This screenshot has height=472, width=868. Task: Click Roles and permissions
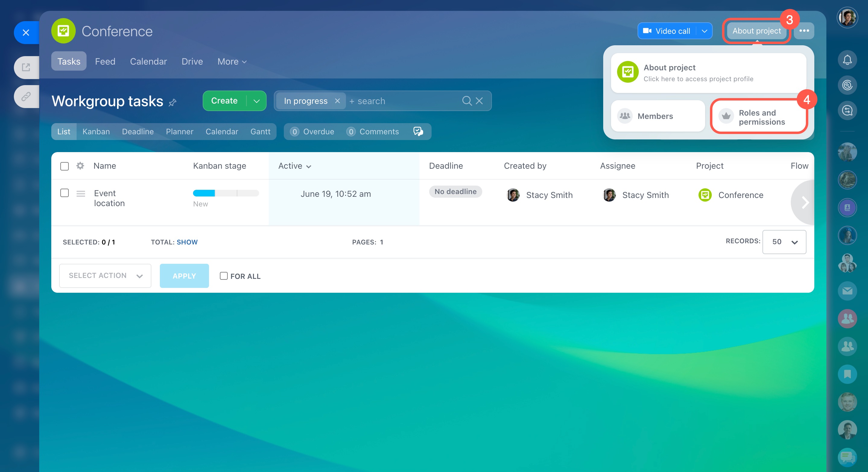pos(759,117)
